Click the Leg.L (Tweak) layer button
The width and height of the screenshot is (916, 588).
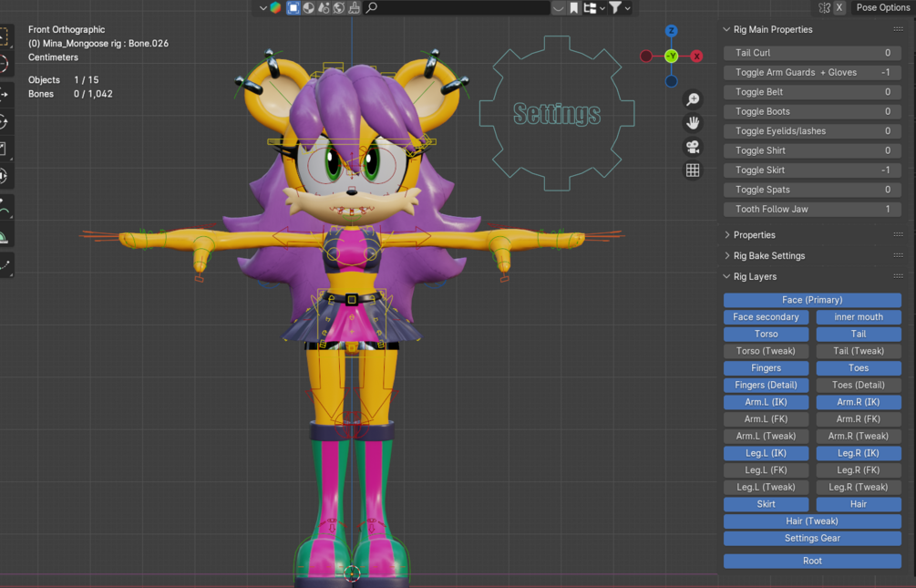[x=766, y=488]
